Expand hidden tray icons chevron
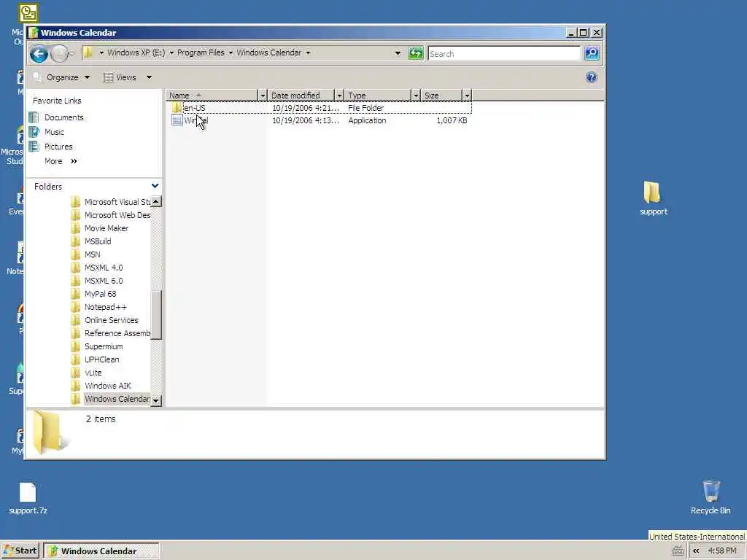 696,551
